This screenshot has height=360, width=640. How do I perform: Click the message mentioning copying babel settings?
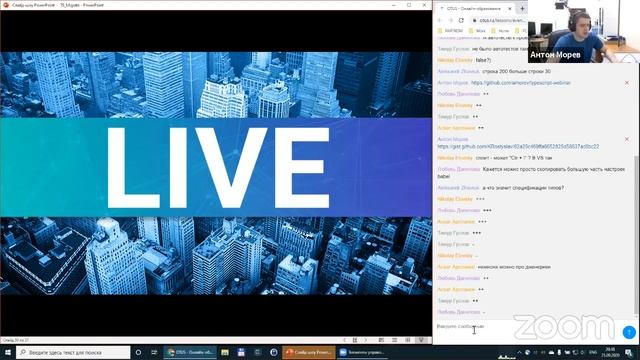(531, 173)
